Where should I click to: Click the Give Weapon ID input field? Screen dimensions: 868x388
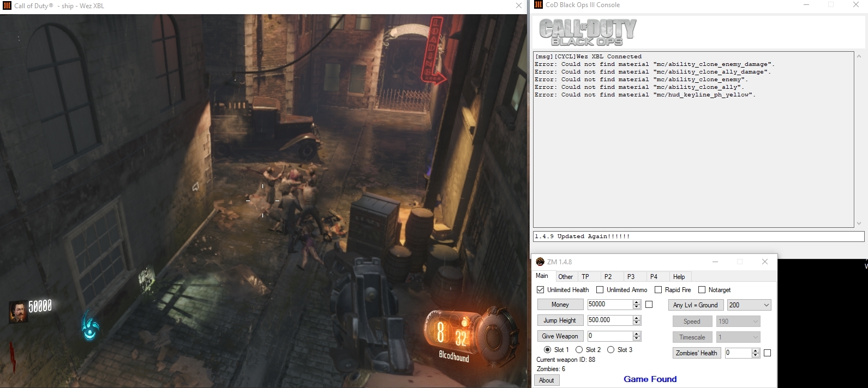click(x=610, y=336)
